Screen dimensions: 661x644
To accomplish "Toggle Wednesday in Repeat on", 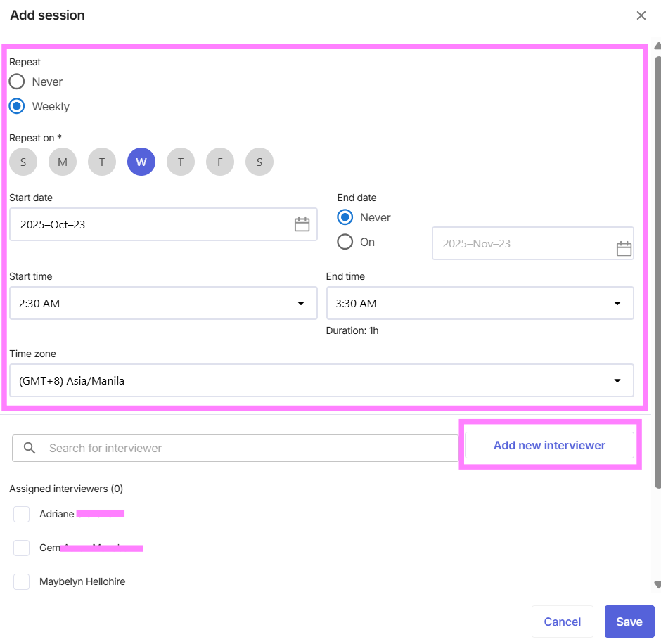I will tap(141, 162).
